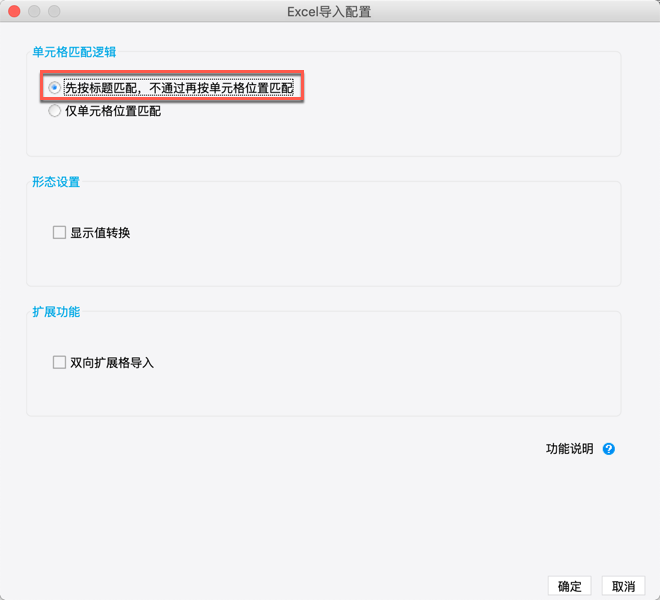The height and width of the screenshot is (600, 660).
Task: Check the 双向扩展格导入 option
Action: click(59, 363)
